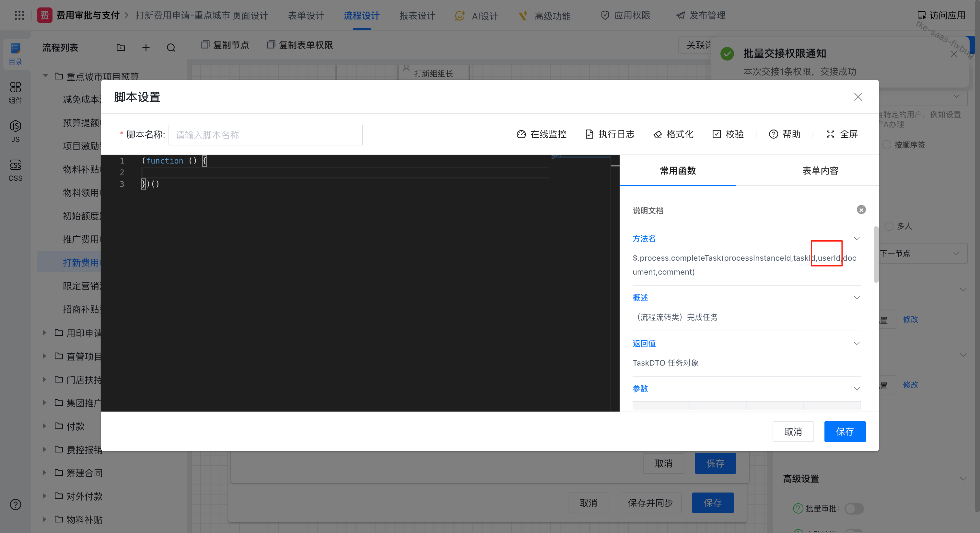Dismiss the 批量交接权限通知 notification
Screen dimensions: 980x533
coord(954,54)
